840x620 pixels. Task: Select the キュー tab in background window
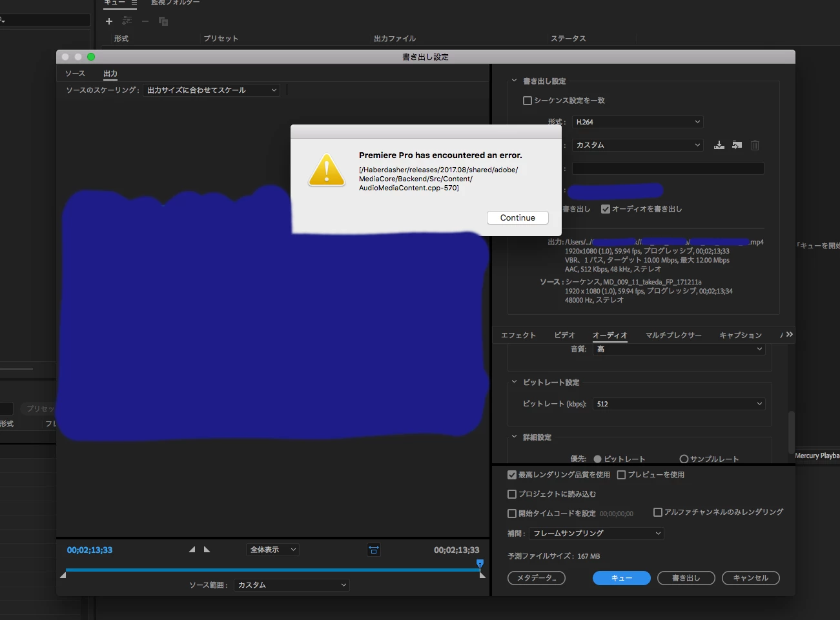coord(115,3)
